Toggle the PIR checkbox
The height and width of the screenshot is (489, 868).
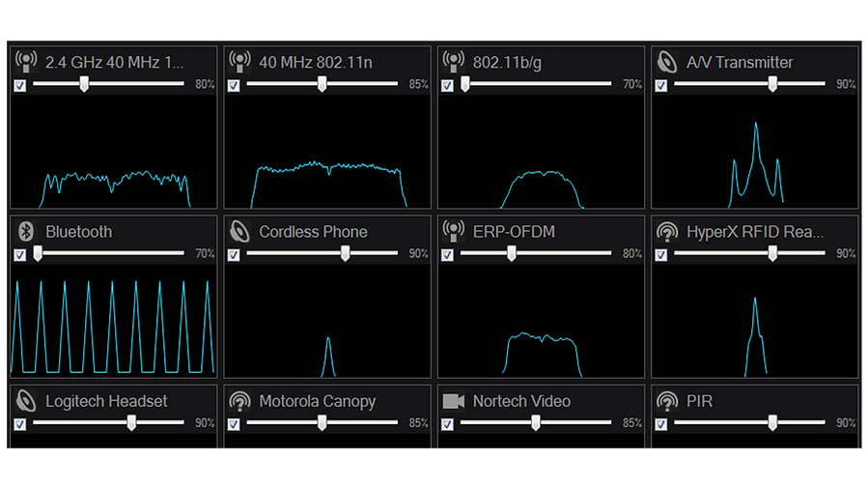click(x=660, y=424)
